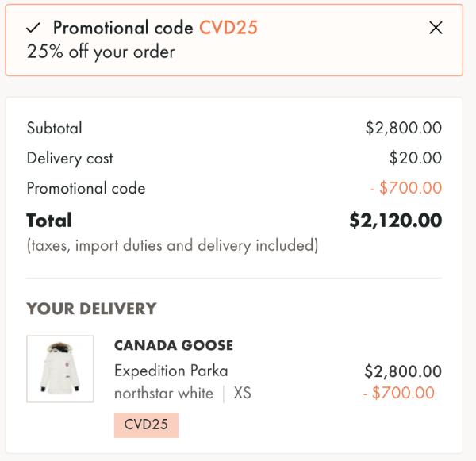
Task: Click the bold Total label
Action: (49, 220)
